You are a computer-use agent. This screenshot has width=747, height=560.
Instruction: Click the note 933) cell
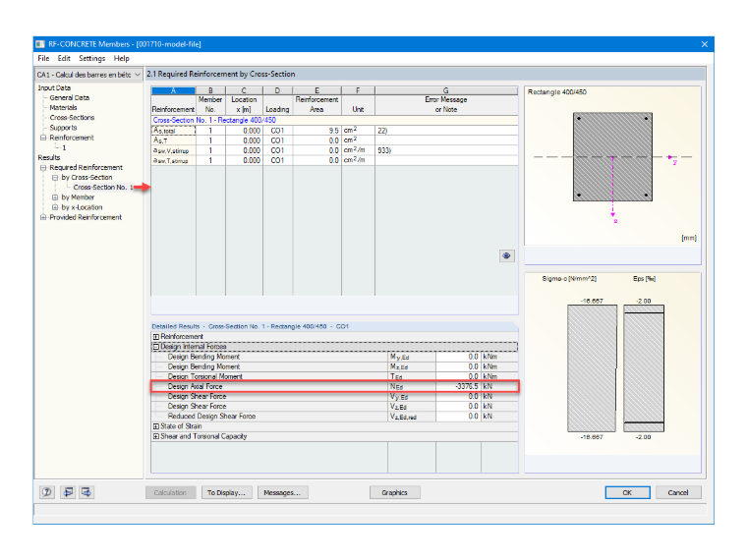click(x=446, y=150)
